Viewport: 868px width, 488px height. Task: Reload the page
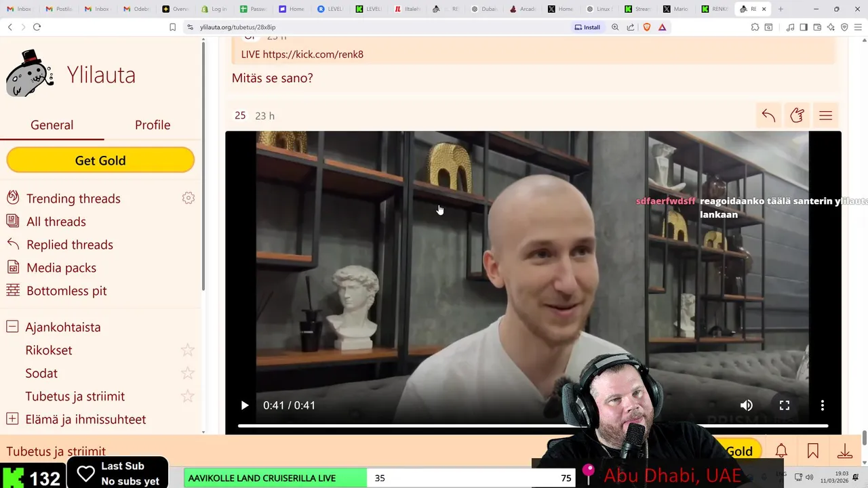pos(37,27)
